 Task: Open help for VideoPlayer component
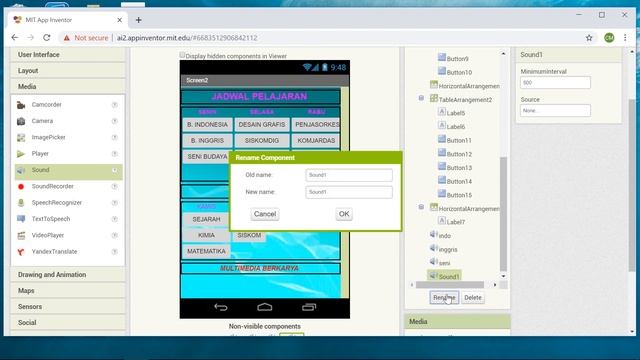coord(115,236)
